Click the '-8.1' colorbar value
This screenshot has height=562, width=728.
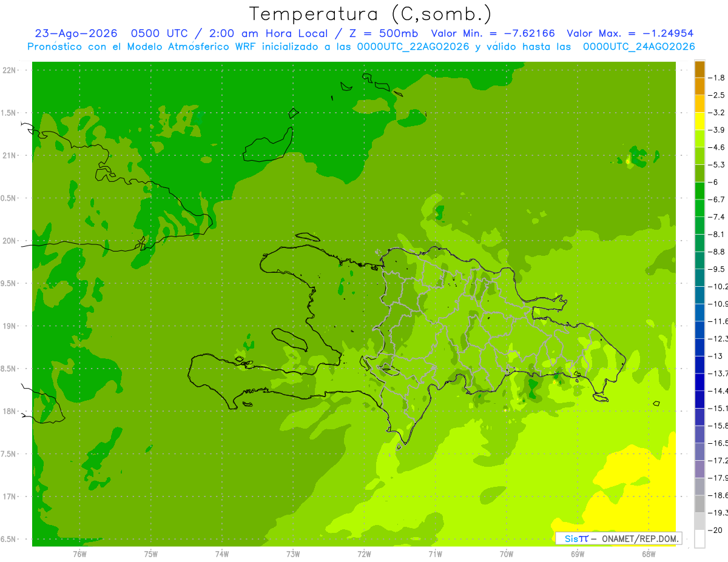[x=717, y=234]
